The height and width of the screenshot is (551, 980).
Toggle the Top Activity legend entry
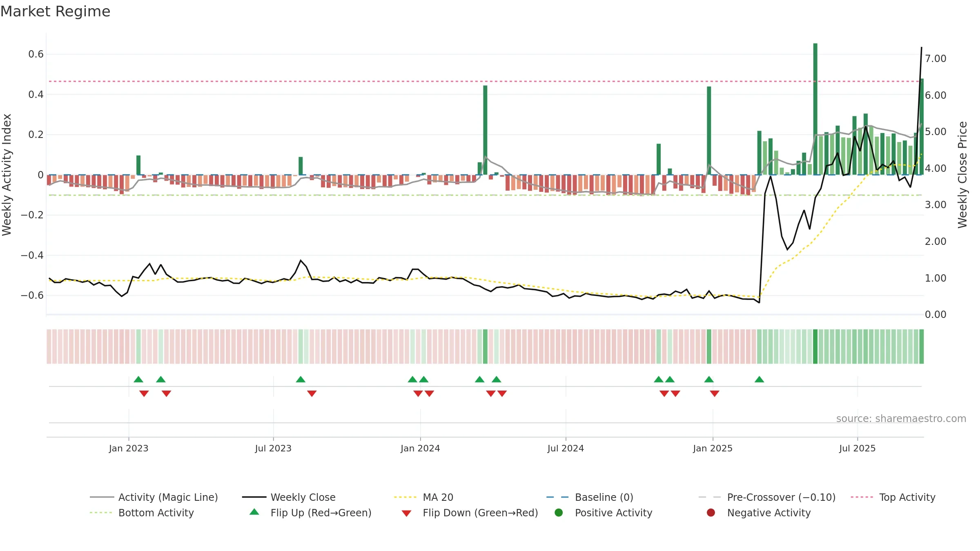[x=893, y=497]
